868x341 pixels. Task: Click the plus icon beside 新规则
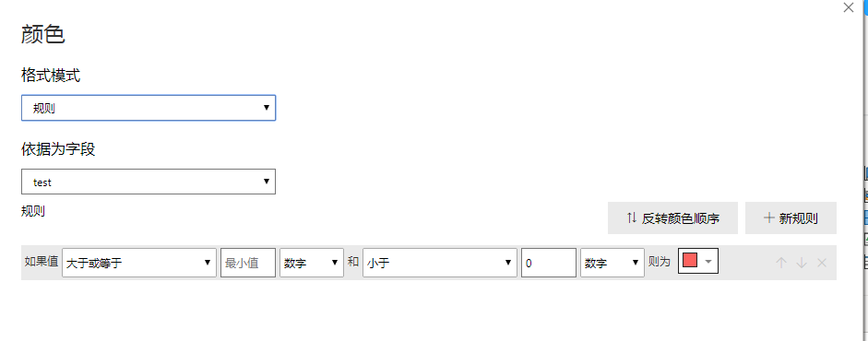click(768, 218)
